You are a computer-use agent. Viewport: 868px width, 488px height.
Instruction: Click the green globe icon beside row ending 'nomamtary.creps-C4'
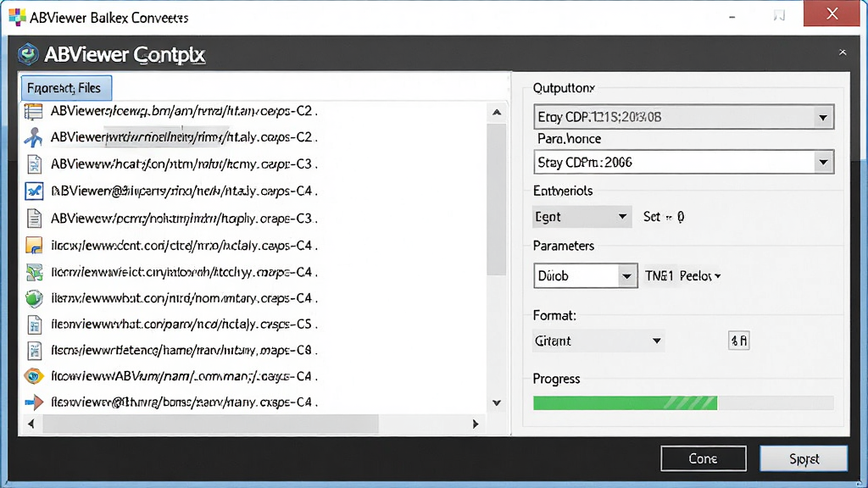(x=34, y=298)
